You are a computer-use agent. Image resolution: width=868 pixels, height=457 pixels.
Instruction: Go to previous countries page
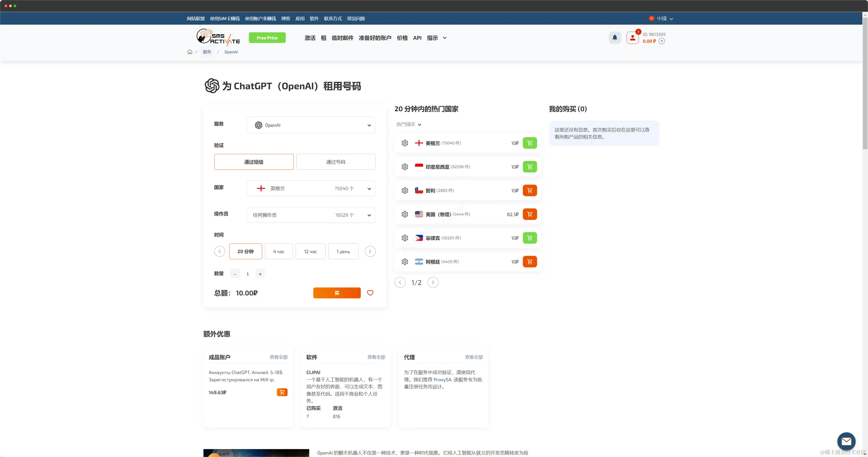tap(400, 282)
